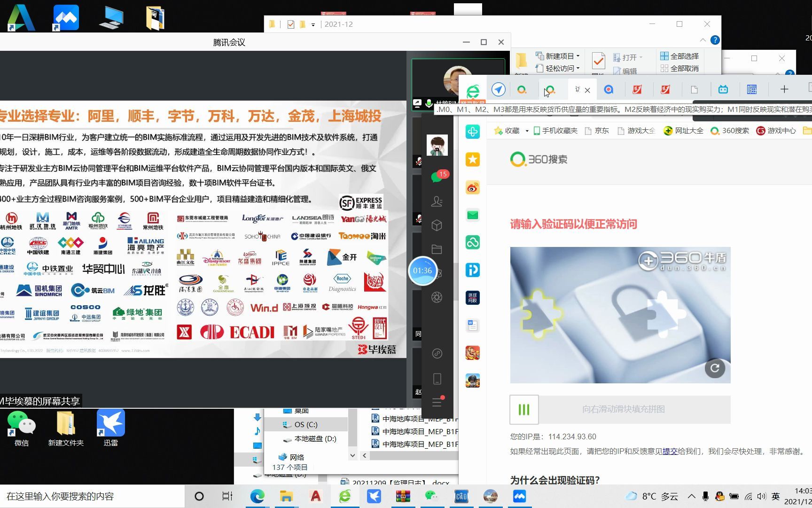
Task: Open the cube icon in dark sidebar
Action: pyautogui.click(x=437, y=225)
